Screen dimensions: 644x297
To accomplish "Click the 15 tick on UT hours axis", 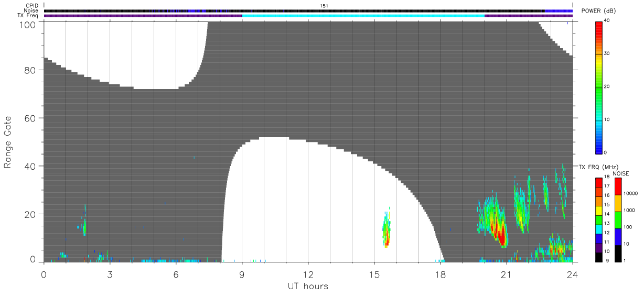I will [374, 274].
